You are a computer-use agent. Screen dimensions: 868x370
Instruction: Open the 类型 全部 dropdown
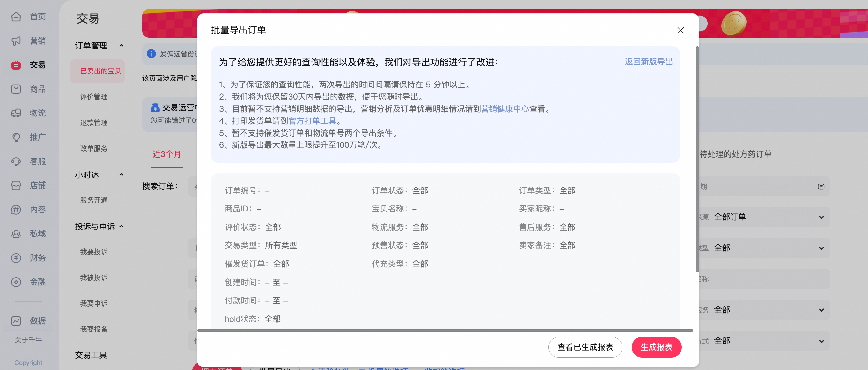[764, 248]
